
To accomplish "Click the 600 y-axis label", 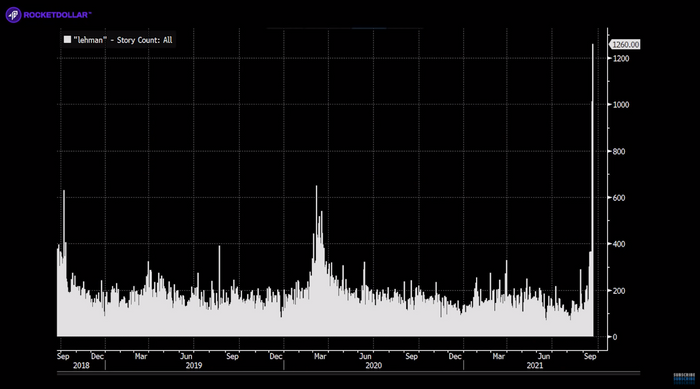I will point(619,198).
